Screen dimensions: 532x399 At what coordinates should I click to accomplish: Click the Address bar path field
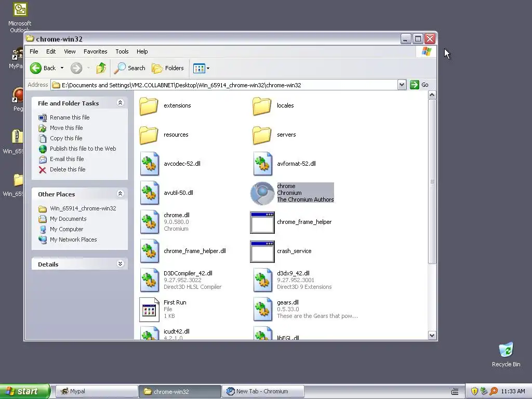(x=224, y=85)
